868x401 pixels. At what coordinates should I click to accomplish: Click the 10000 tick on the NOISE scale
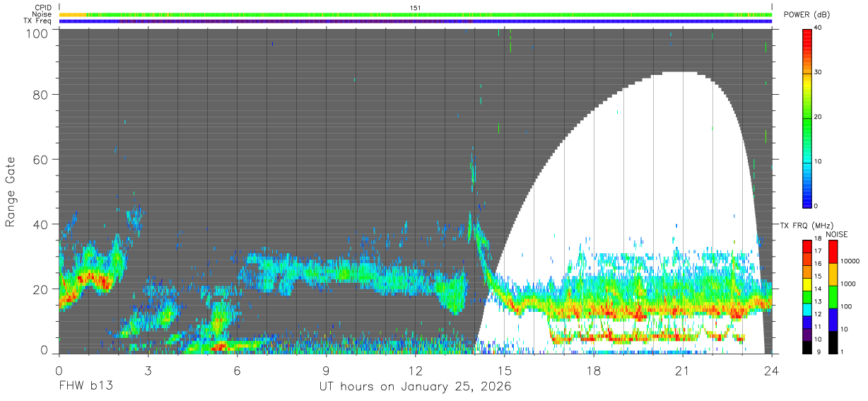(849, 261)
